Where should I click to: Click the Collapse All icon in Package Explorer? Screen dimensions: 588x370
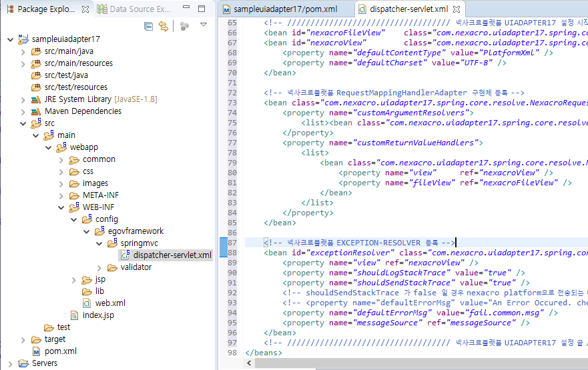click(148, 25)
